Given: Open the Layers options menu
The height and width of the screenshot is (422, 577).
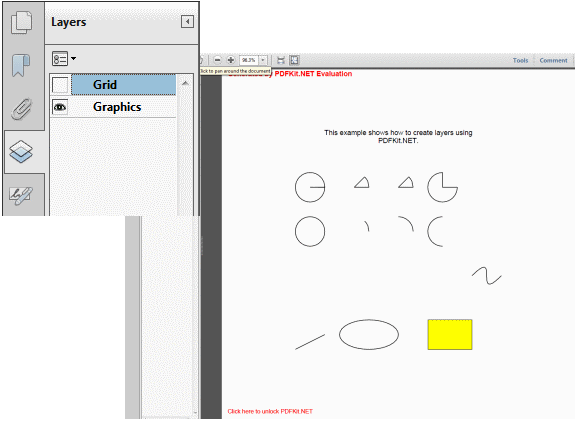Looking at the screenshot, I should point(64,58).
